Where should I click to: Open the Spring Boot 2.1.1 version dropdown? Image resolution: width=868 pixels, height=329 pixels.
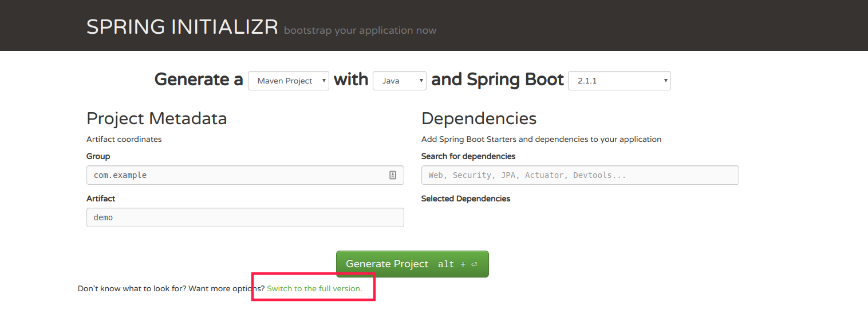[x=619, y=81]
